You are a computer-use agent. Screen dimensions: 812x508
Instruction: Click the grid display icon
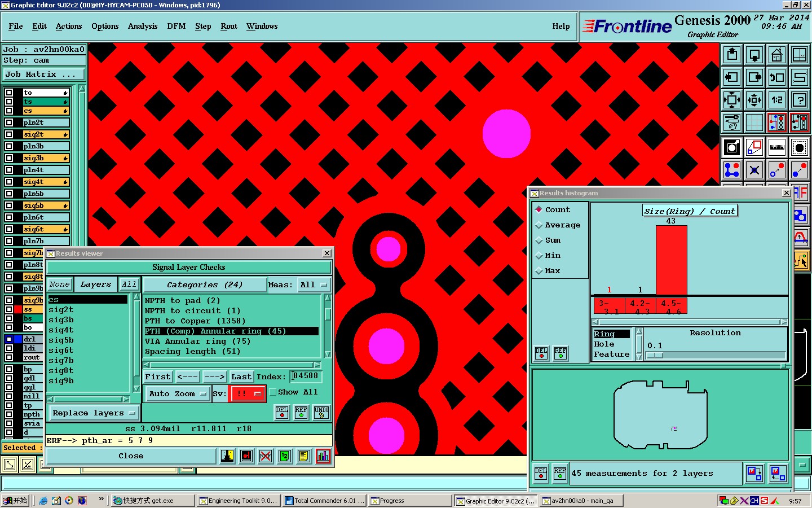pos(754,122)
